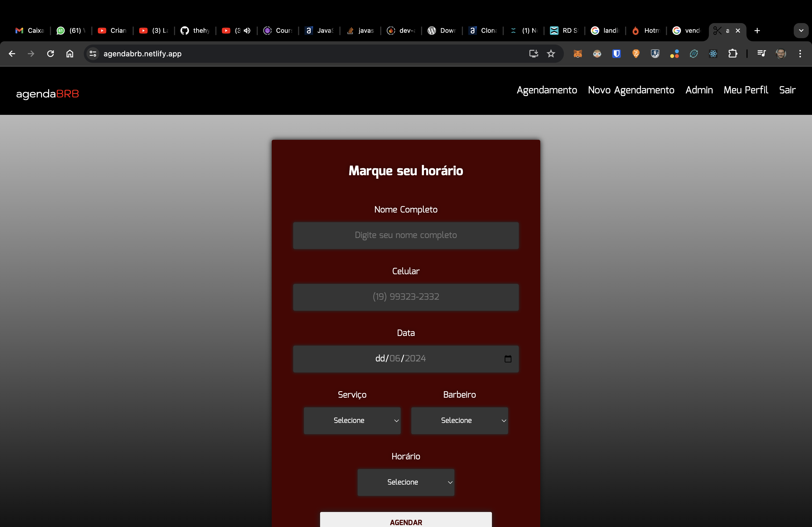The image size is (812, 527).
Task: Open the Serviço dropdown
Action: pyautogui.click(x=352, y=420)
